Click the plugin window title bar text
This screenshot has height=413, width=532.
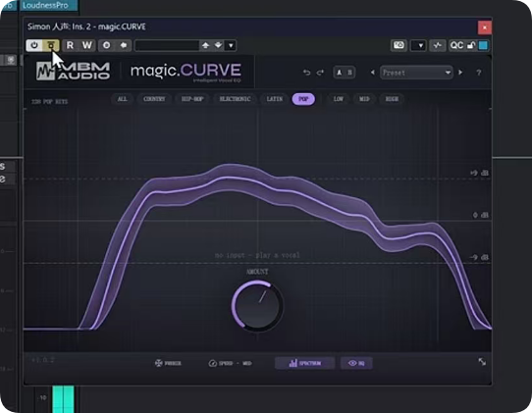pos(86,26)
